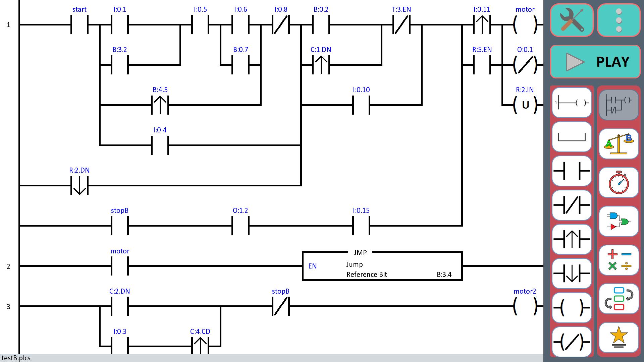Select the I:0.8 normally closed contact
The image size is (644, 362).
[x=281, y=25]
